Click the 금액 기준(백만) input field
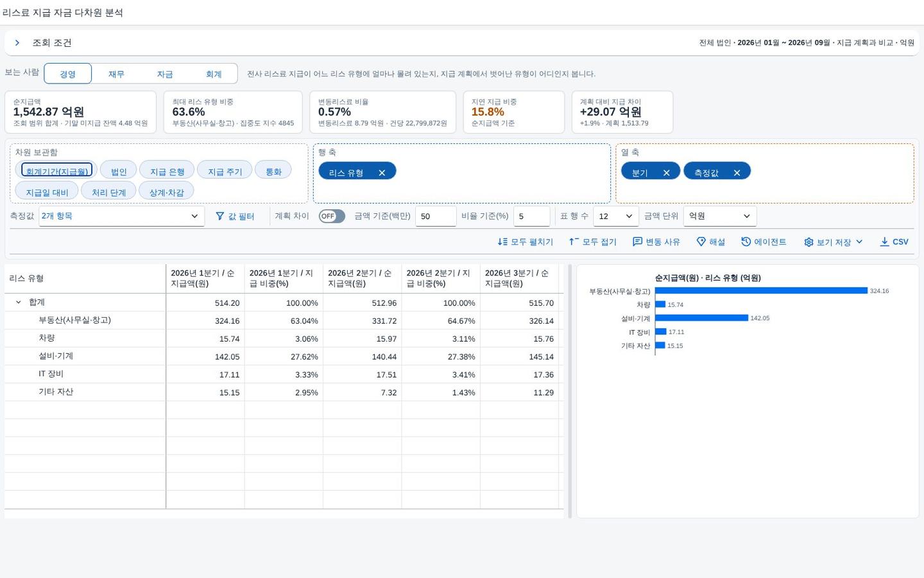 [436, 216]
